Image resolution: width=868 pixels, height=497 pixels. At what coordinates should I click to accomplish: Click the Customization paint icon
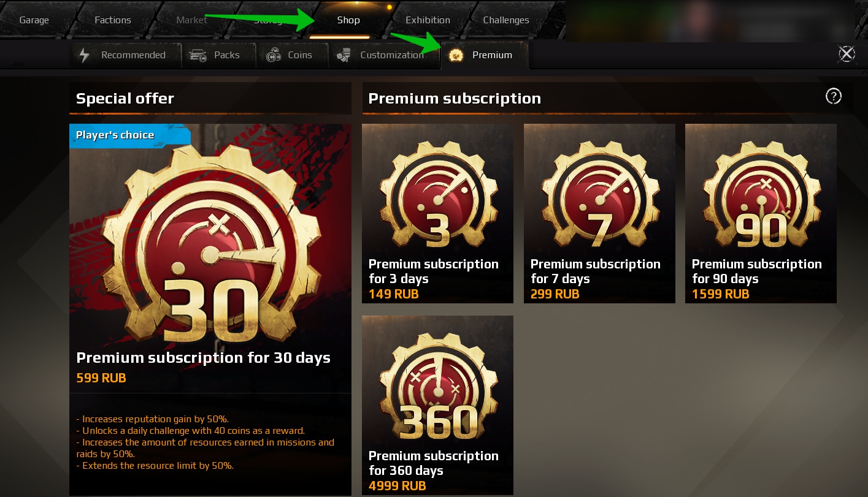(344, 55)
